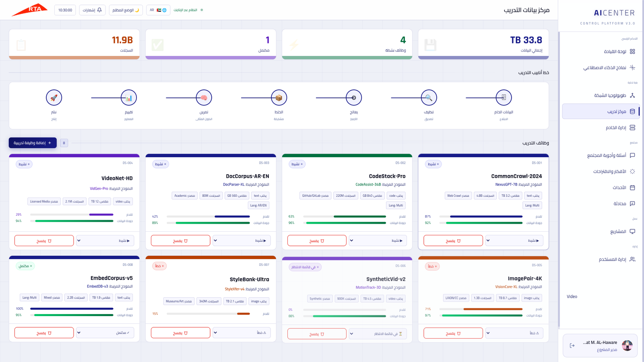
Task: Follow the DocParser-XL linked model
Action: click(x=234, y=185)
